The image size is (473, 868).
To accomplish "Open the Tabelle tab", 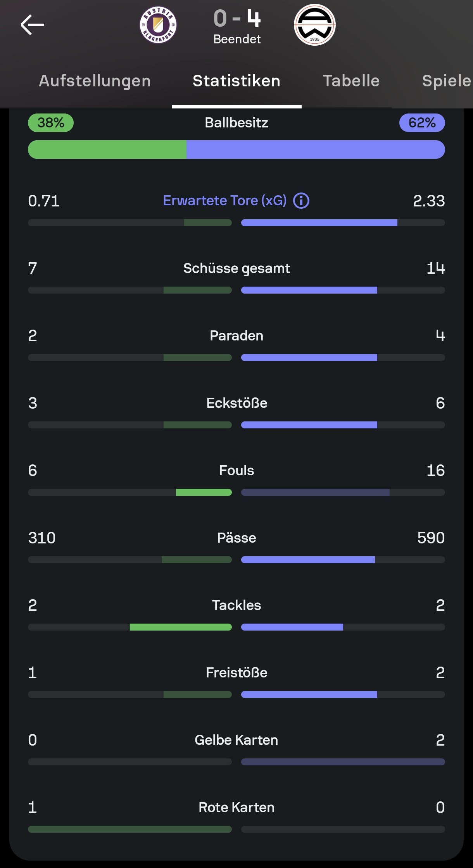I will pyautogui.click(x=351, y=81).
